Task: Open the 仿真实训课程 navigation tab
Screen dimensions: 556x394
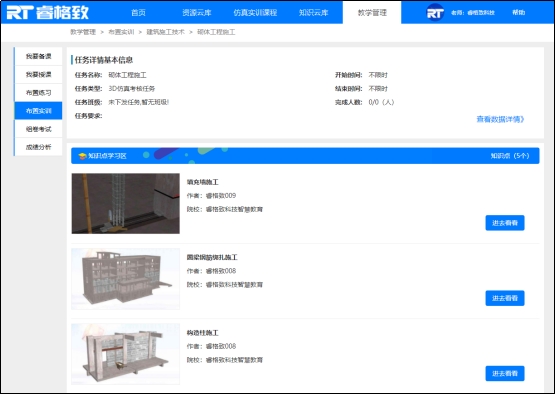Action: click(x=255, y=12)
